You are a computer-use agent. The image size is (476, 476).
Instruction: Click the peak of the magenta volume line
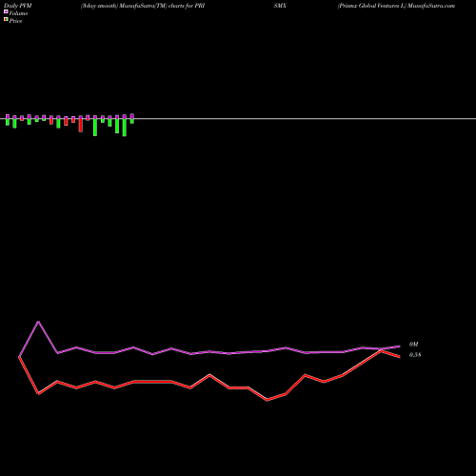(38, 322)
